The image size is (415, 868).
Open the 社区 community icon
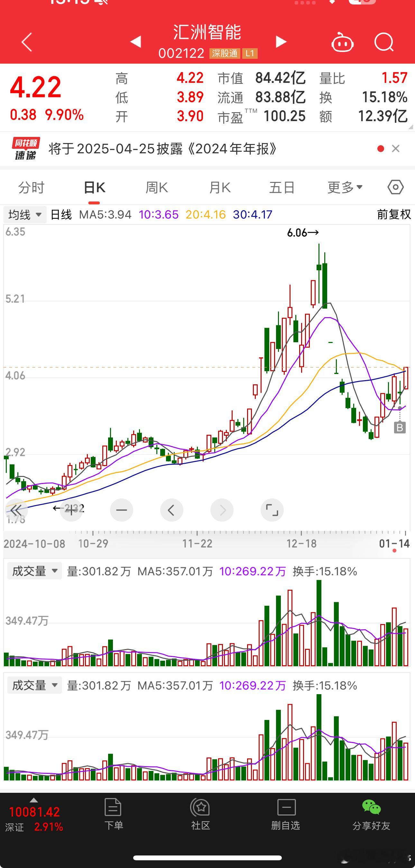coord(200,814)
